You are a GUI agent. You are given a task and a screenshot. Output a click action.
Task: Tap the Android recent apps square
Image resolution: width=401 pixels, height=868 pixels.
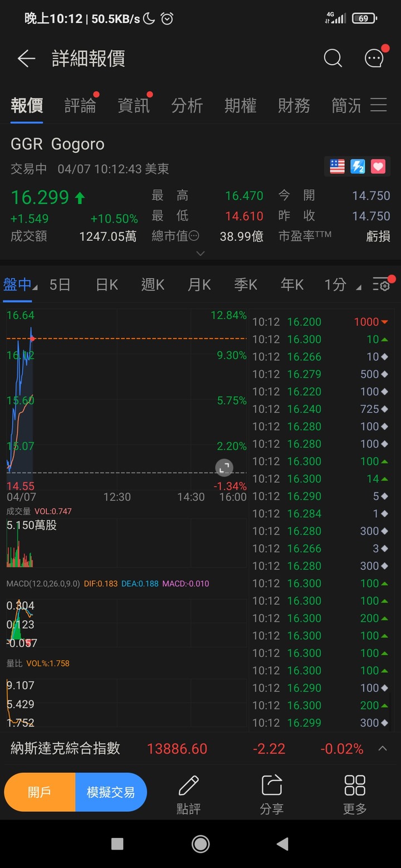[117, 844]
